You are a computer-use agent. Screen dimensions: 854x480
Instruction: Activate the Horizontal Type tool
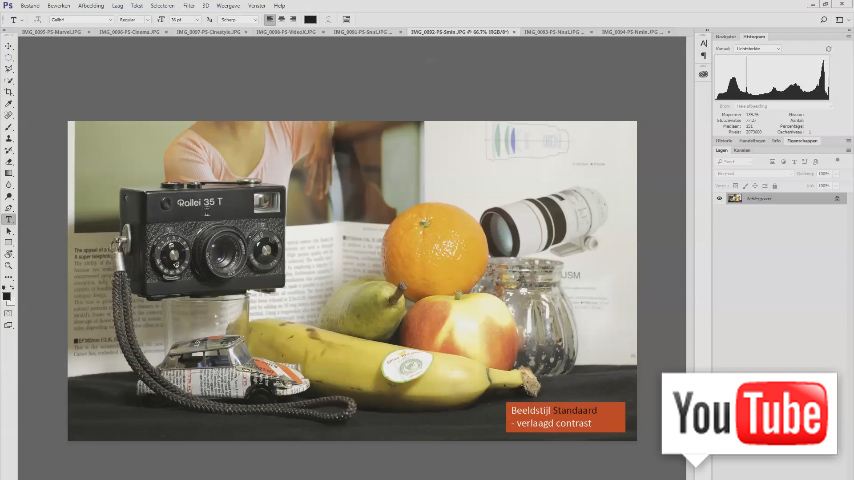point(9,219)
